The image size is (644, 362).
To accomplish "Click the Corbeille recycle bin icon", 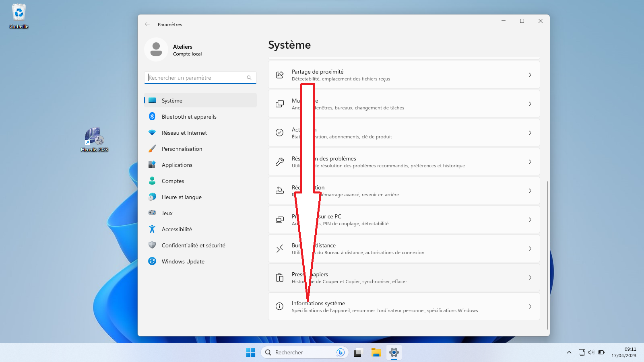I will click(x=19, y=13).
